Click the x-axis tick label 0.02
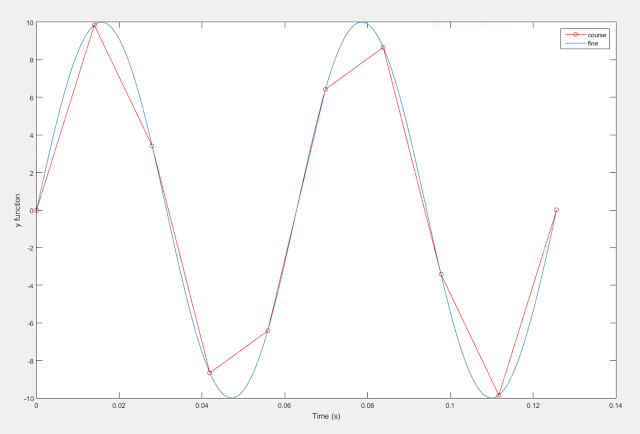 click(x=119, y=405)
